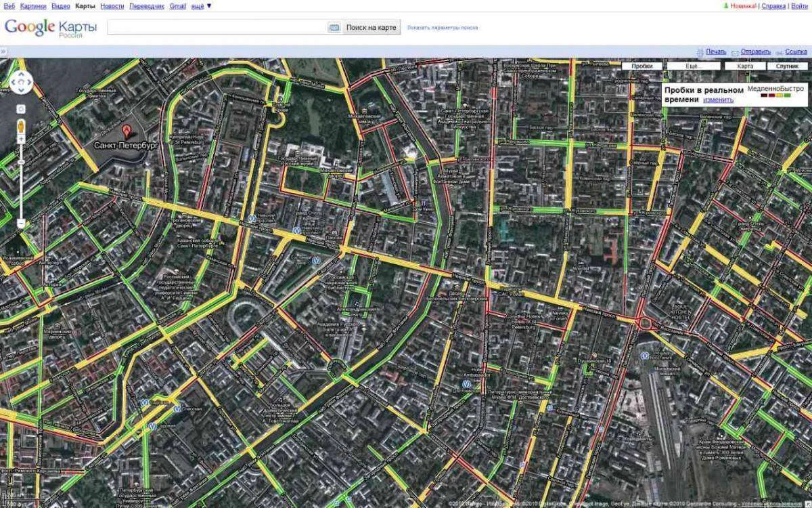Image resolution: width=812 pixels, height=508 pixels.
Task: Open Переводчик in the top bar
Action: click(x=147, y=5)
